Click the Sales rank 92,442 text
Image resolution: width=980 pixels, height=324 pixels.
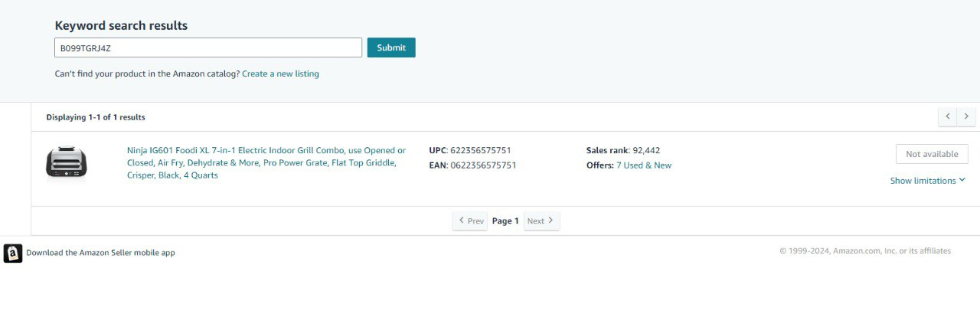623,151
